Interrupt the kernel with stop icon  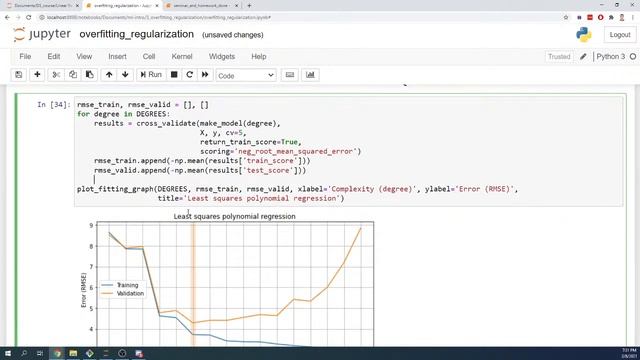[174, 75]
